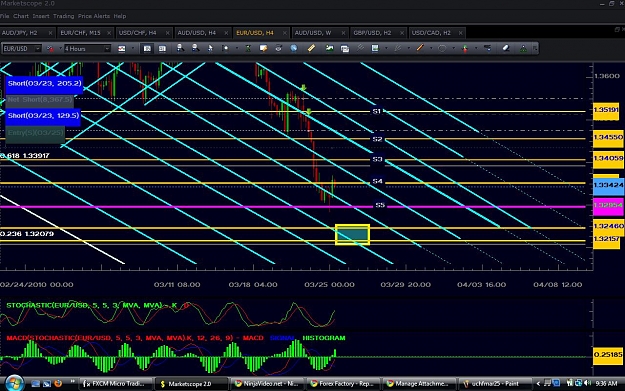Open the File menu
Viewport: 625px width, 391px height.
pos(4,16)
